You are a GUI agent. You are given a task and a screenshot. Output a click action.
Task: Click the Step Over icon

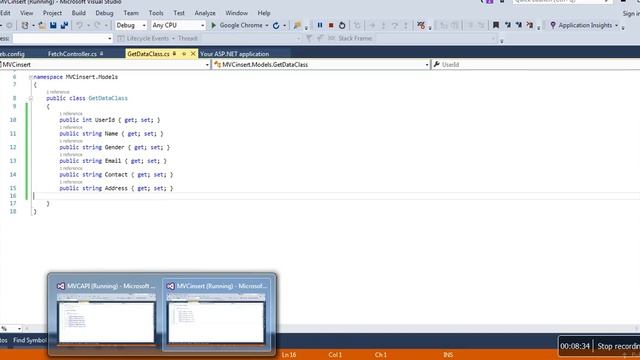click(x=394, y=25)
